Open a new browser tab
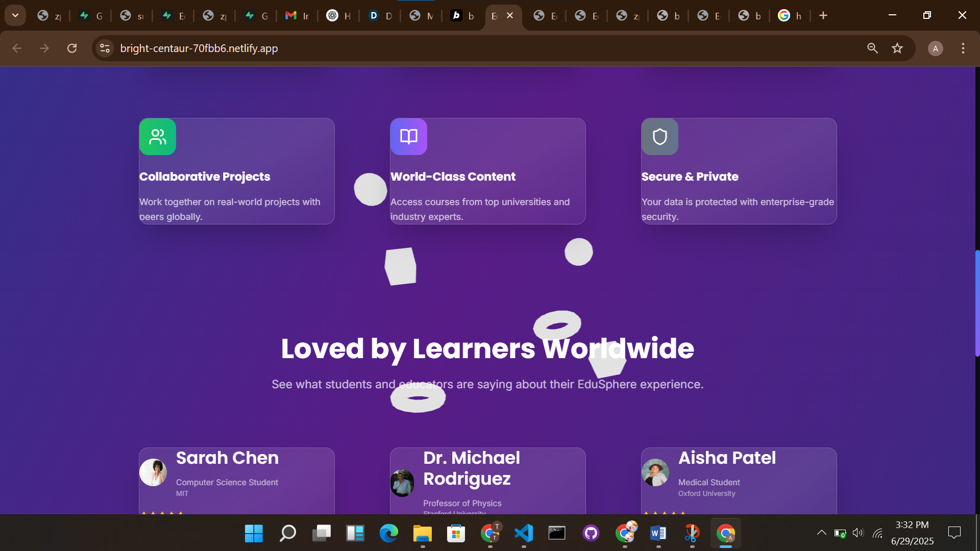980x551 pixels. (x=823, y=16)
